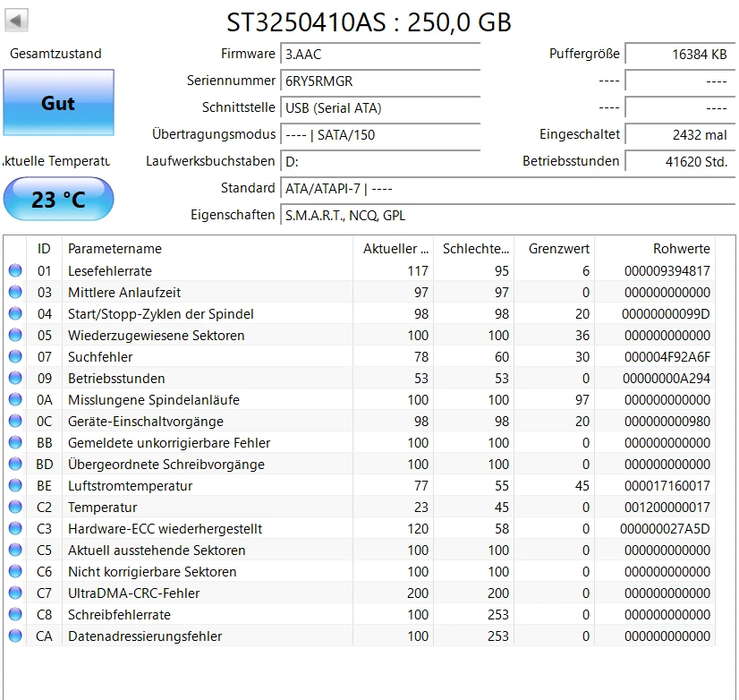
Task: Click the Rohwerte column header
Action: pos(681,249)
